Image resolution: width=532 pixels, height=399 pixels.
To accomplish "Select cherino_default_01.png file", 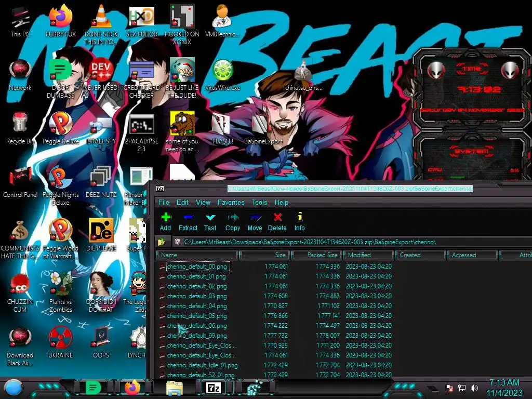I will [x=196, y=276].
